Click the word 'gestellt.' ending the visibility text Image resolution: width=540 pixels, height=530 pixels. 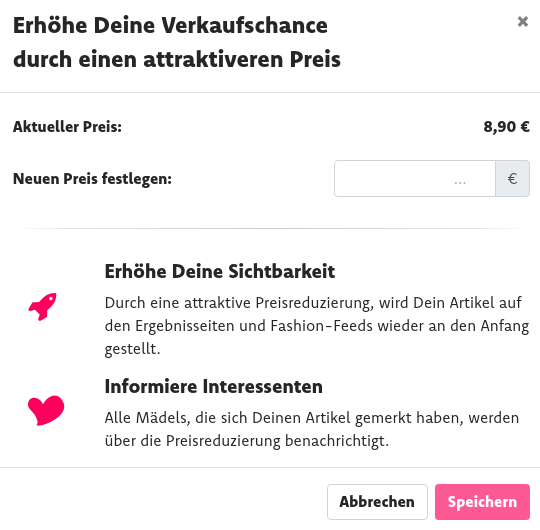click(133, 349)
